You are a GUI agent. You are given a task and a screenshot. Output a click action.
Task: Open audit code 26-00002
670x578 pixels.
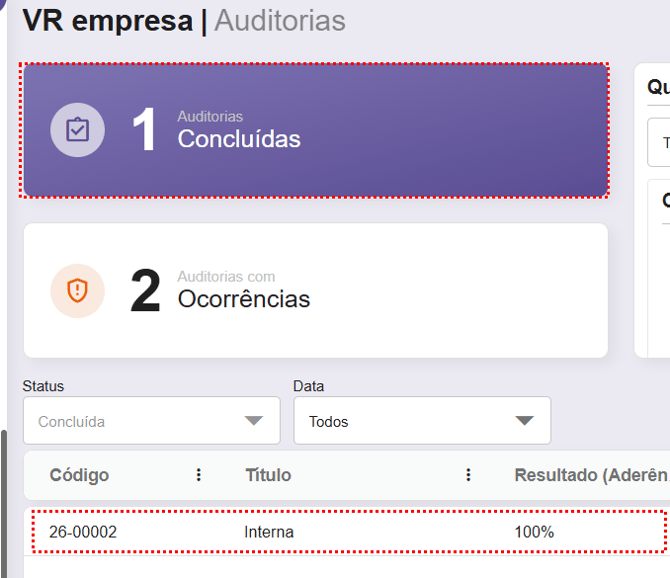(x=83, y=532)
